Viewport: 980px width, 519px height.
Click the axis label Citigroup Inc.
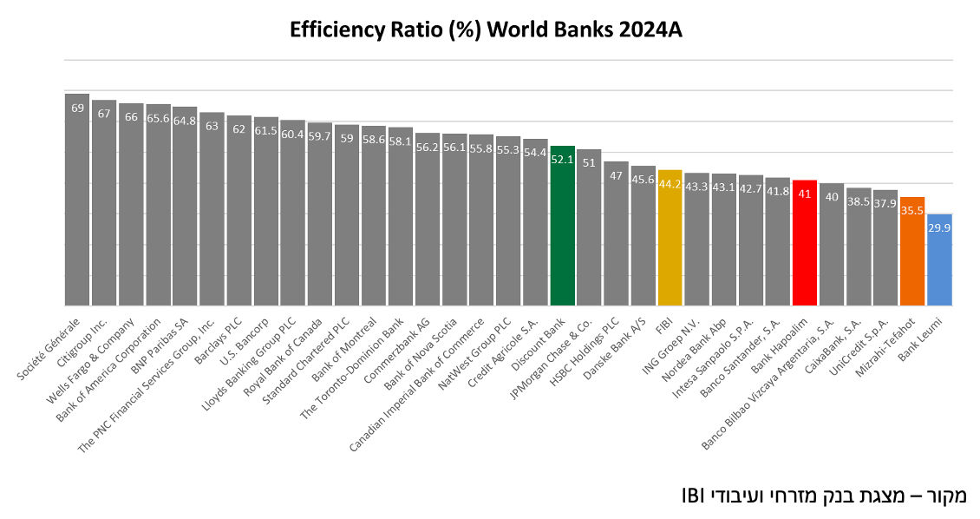(82, 343)
